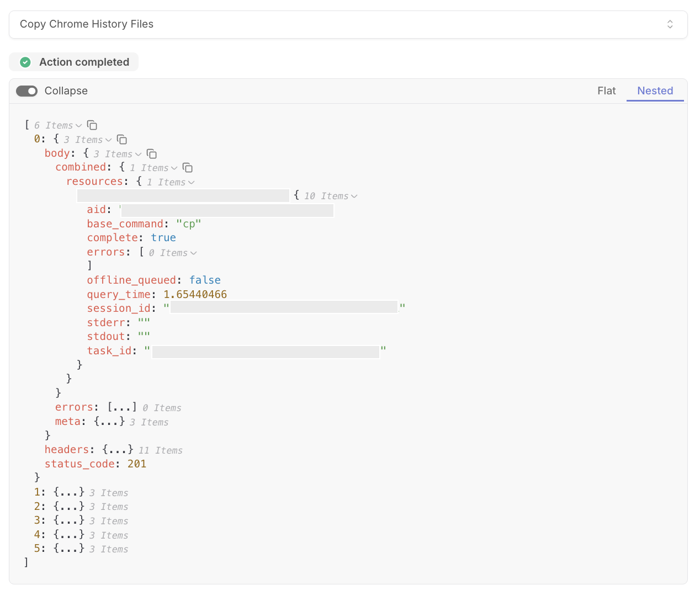
Task: Click the stderr key
Action: (x=106, y=323)
